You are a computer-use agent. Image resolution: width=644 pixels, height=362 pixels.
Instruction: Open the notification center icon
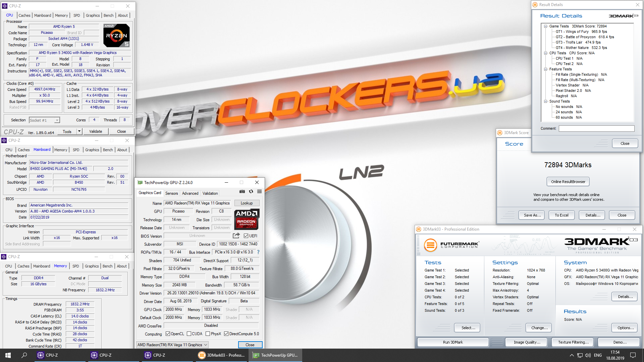click(x=633, y=355)
